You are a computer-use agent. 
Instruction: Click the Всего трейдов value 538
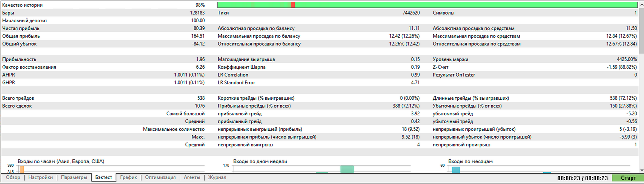[x=201, y=98]
